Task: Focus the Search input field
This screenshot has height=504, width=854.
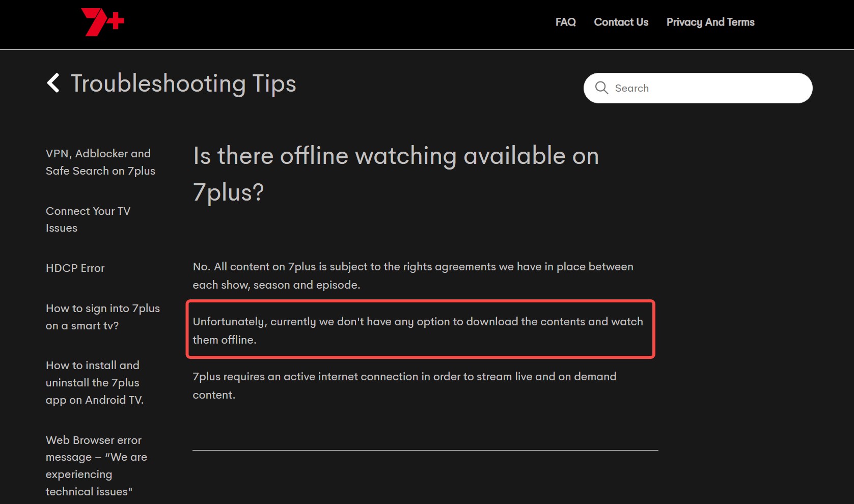Action: coord(698,88)
